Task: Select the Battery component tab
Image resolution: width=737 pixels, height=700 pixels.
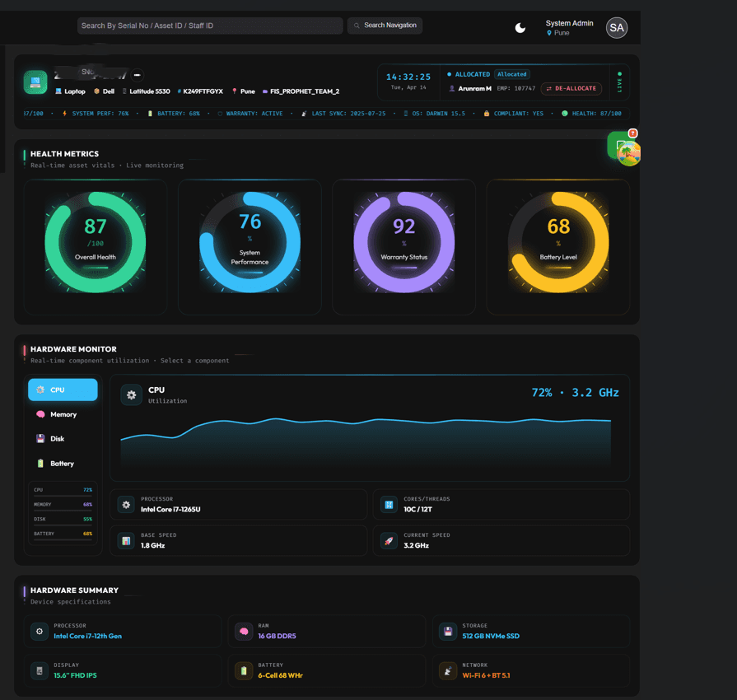Action: point(63,464)
